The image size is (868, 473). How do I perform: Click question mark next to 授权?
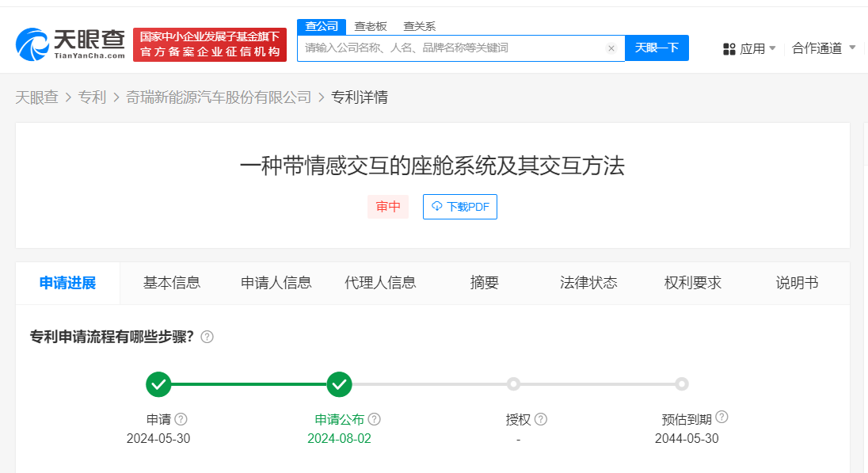point(540,419)
